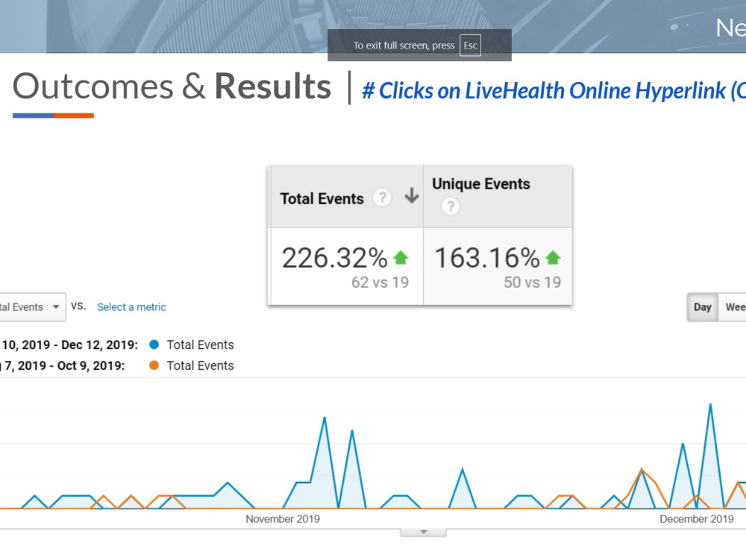Viewport: 746px width, 560px height.
Task: Click the 163.16% value
Action: (486, 258)
